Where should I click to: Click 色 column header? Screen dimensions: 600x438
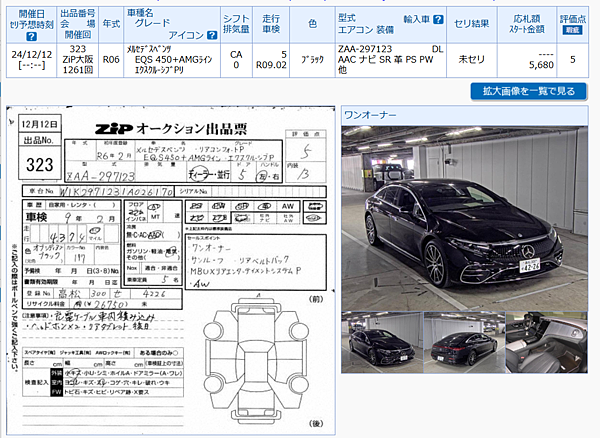click(312, 24)
